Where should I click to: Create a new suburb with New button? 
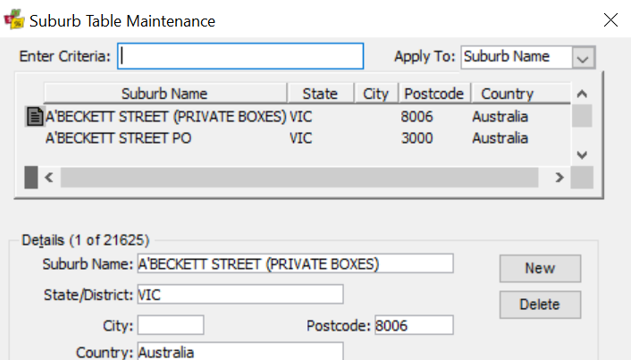540,268
